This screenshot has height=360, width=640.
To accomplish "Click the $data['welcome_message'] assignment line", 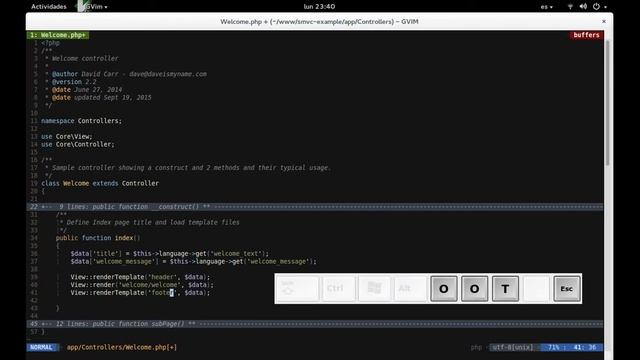I will pyautogui.click(x=193, y=261).
